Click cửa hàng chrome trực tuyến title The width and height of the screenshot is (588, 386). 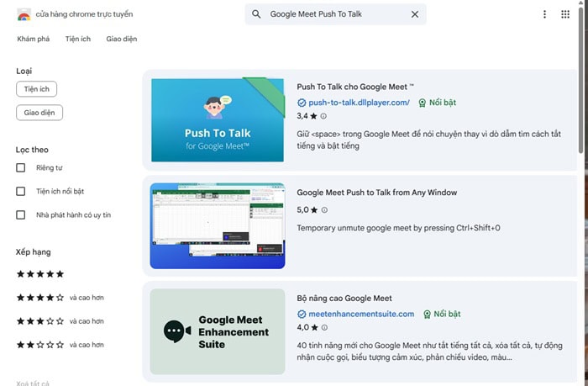84,14
